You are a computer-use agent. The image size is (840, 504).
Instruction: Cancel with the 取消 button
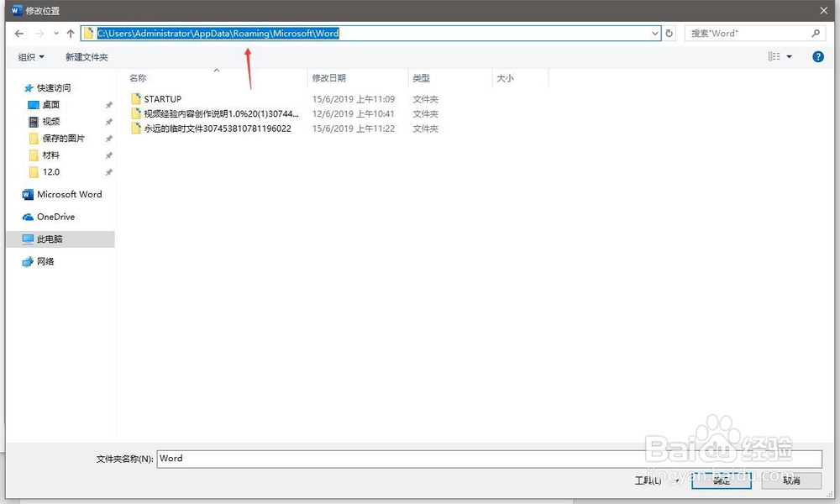point(791,480)
